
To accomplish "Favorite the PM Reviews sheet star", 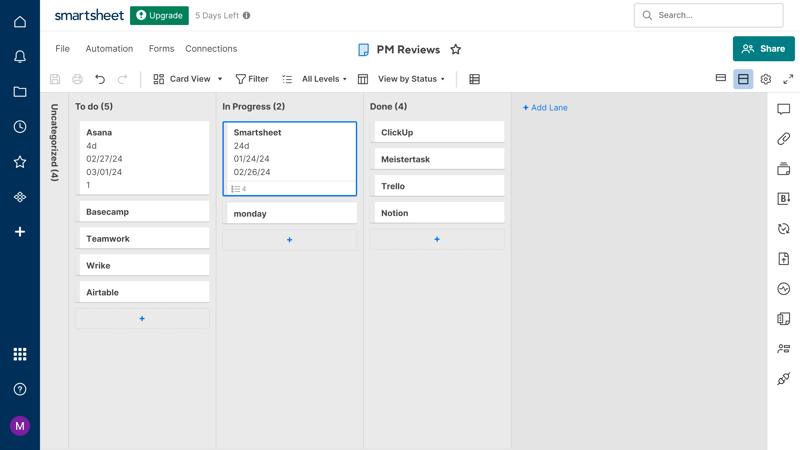I will (456, 49).
